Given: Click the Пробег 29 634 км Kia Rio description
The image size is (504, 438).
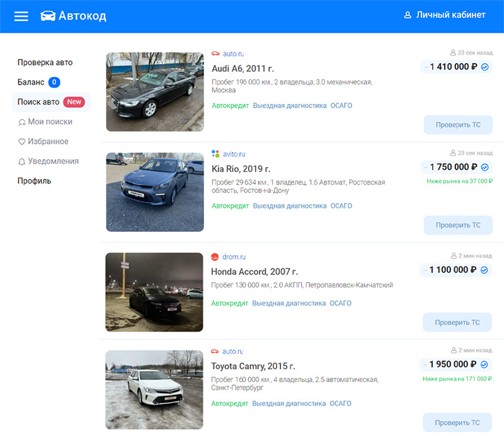Looking at the screenshot, I should point(298,186).
